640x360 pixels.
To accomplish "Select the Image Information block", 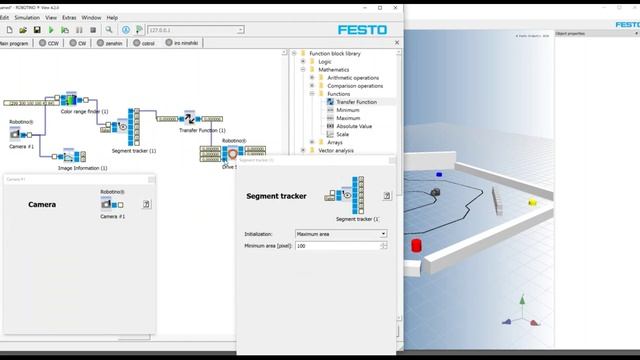I will click(69, 156).
